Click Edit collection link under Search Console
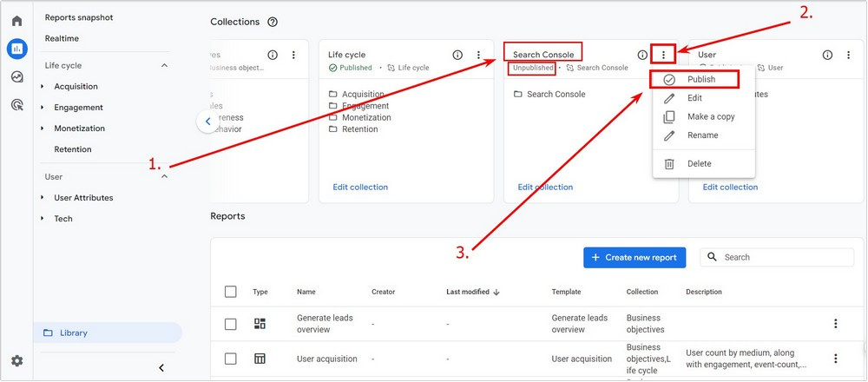Image resolution: width=868 pixels, height=382 pixels. [545, 188]
